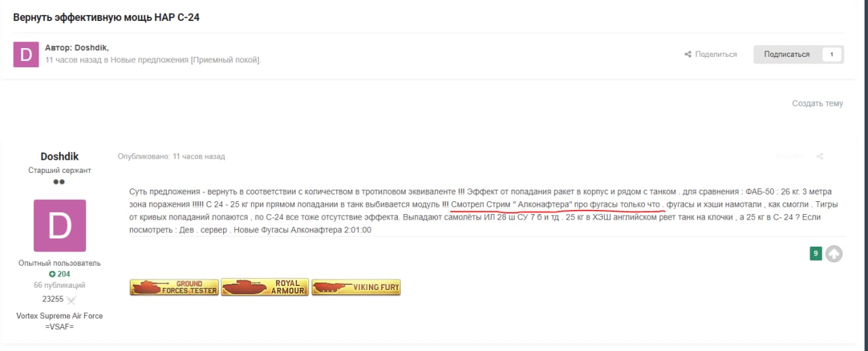Subscribe with the Подписаться button
This screenshot has width=868, height=351.
point(787,54)
